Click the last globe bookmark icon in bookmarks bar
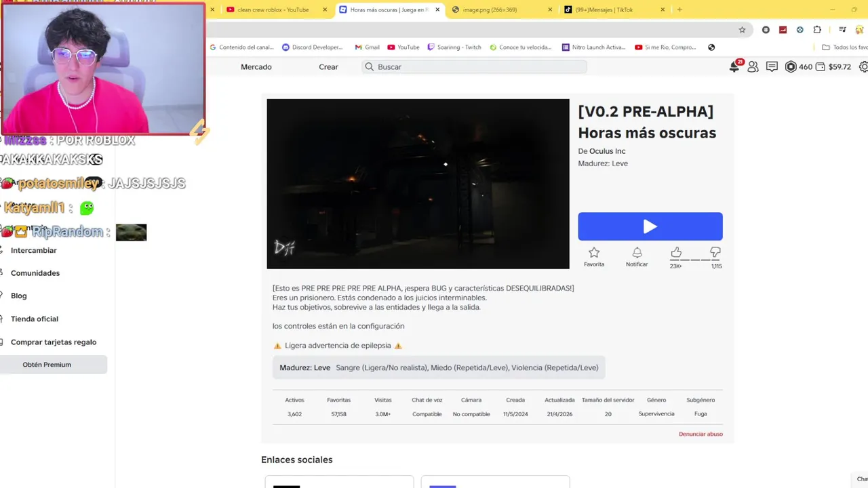This screenshot has height=488, width=868. [x=711, y=47]
